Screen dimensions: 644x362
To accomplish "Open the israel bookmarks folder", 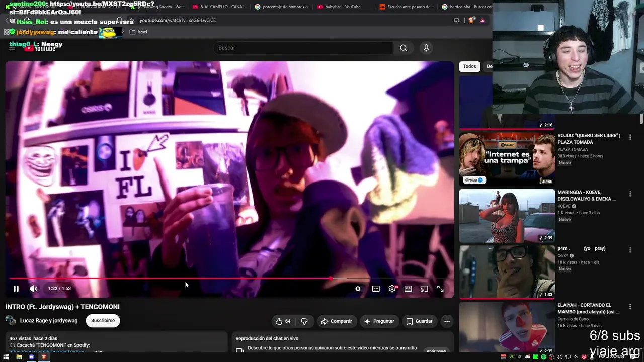I will click(138, 32).
